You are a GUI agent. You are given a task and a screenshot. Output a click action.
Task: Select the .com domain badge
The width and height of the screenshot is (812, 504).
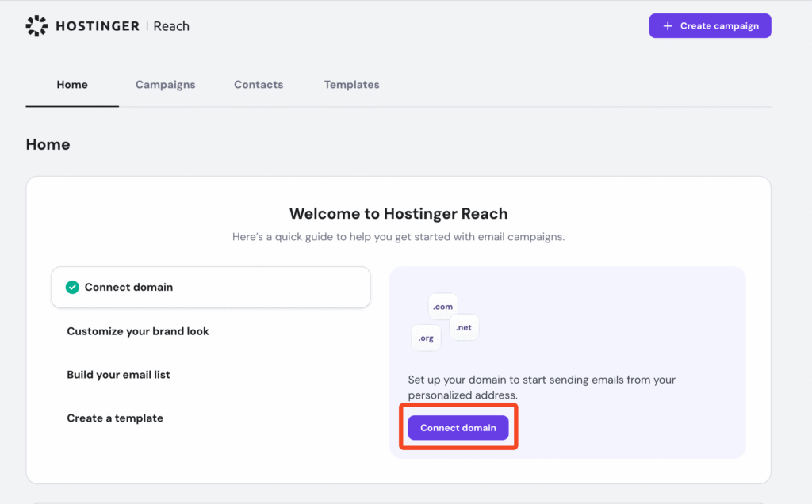(442, 306)
